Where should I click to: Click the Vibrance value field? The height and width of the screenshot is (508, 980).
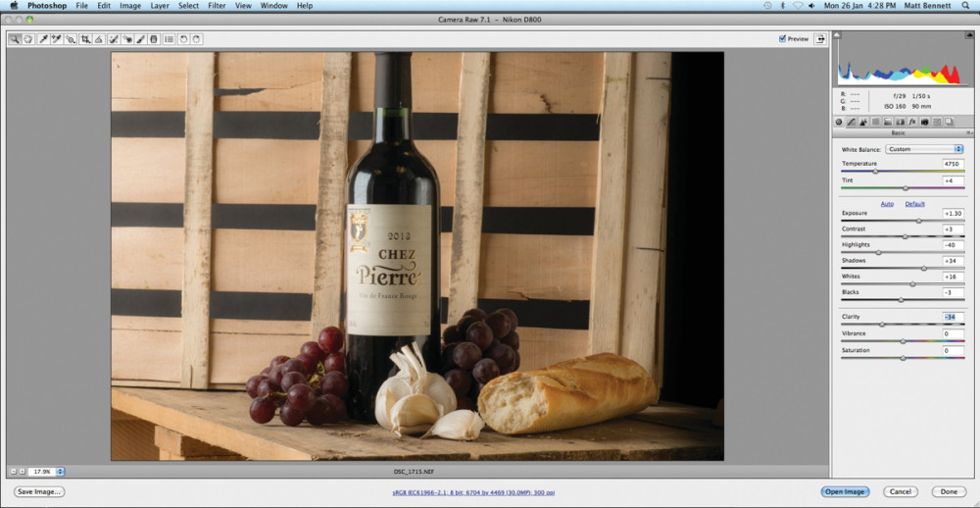click(954, 334)
